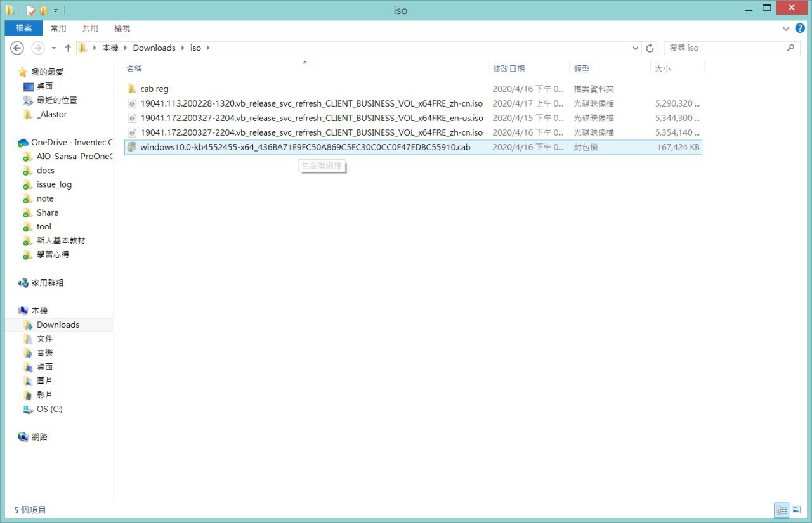The image size is (812, 523).
Task: Open recent locations dropdown arrow
Action: point(53,48)
